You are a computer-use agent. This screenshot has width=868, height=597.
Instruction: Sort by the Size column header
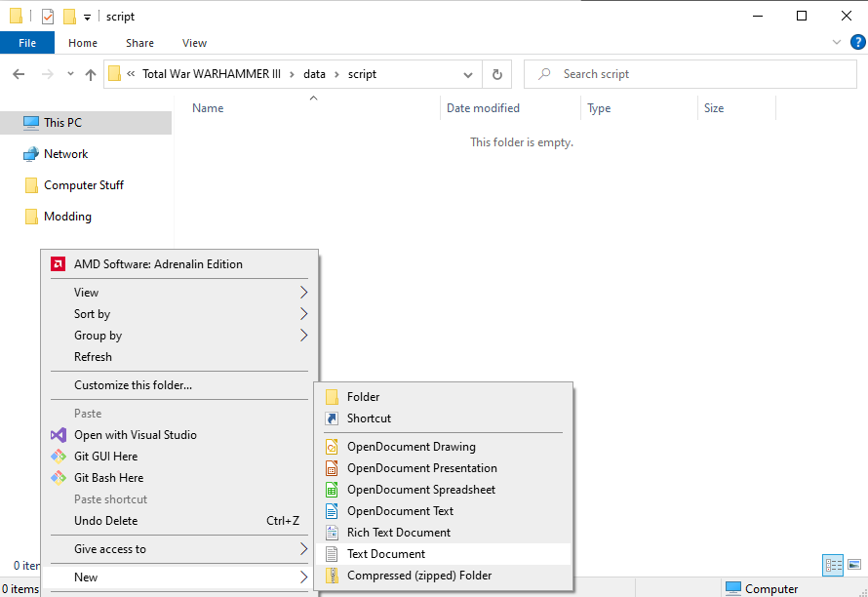tap(736, 108)
